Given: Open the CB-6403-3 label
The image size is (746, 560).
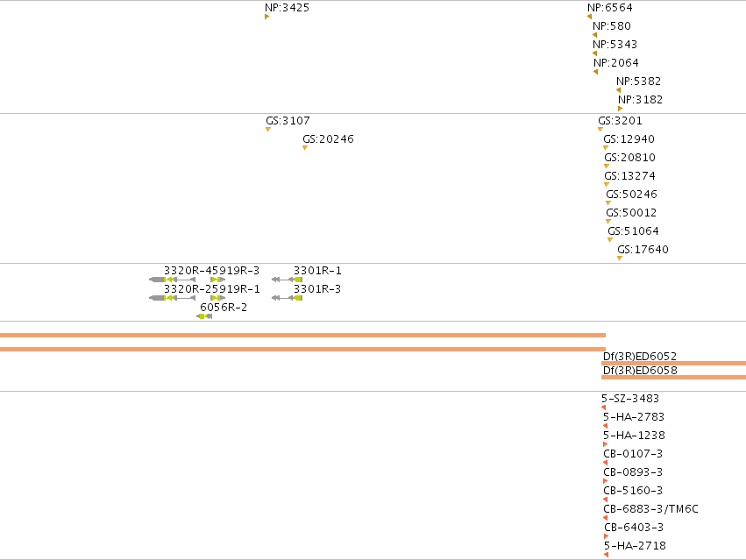Looking at the screenshot, I should [x=634, y=528].
